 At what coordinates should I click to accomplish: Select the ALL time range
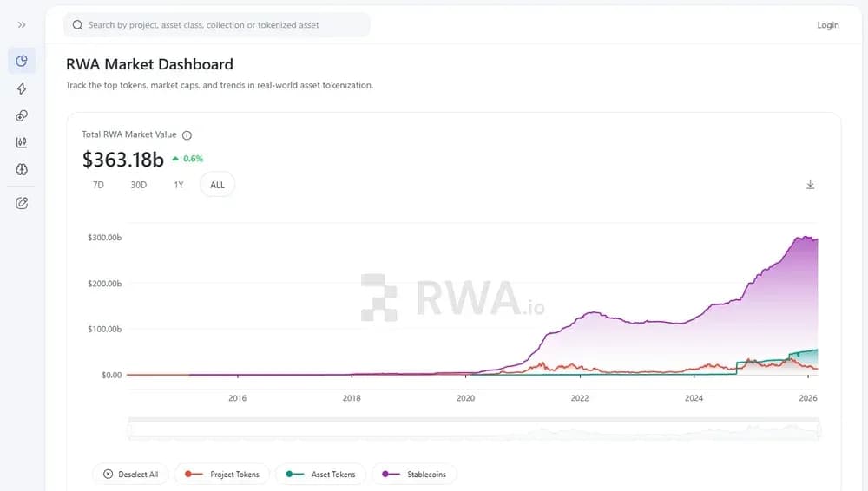(x=217, y=185)
